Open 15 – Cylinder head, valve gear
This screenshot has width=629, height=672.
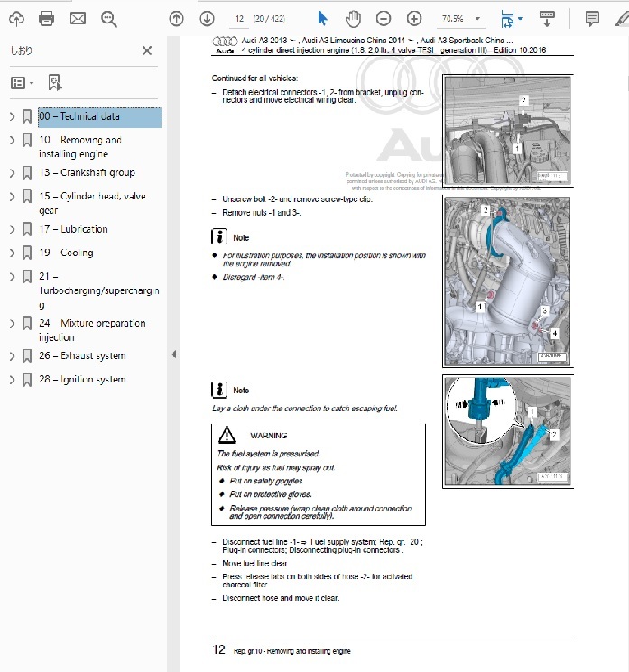[92, 203]
